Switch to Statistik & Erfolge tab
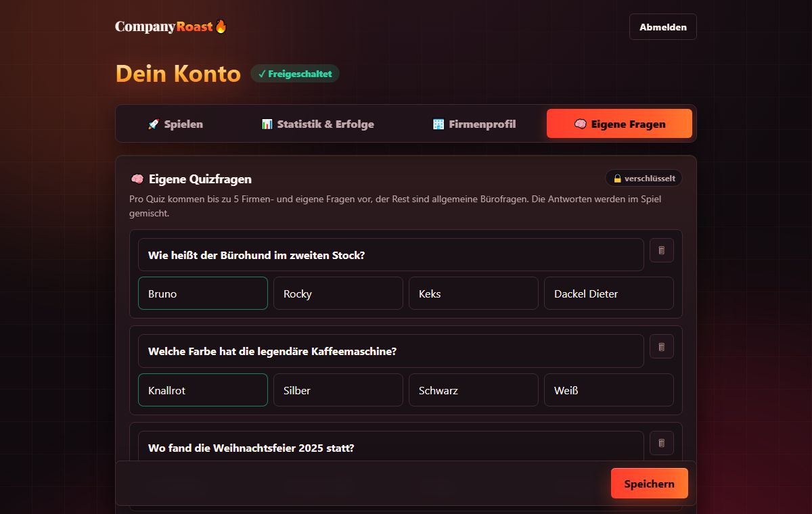The image size is (812, 514). coord(317,124)
